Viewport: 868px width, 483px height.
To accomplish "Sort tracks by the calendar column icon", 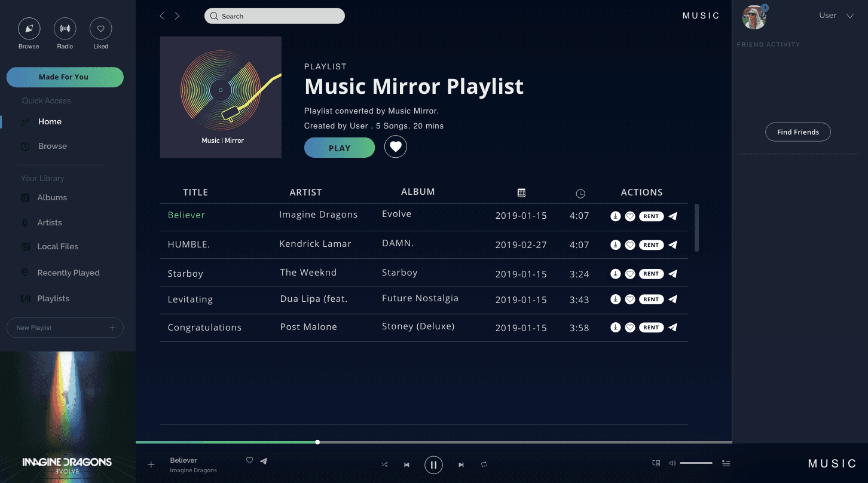I will coord(521,192).
